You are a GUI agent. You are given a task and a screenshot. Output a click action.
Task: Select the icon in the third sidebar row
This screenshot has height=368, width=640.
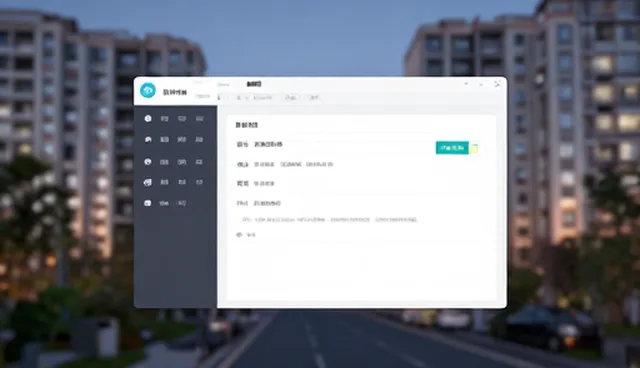[148, 162]
